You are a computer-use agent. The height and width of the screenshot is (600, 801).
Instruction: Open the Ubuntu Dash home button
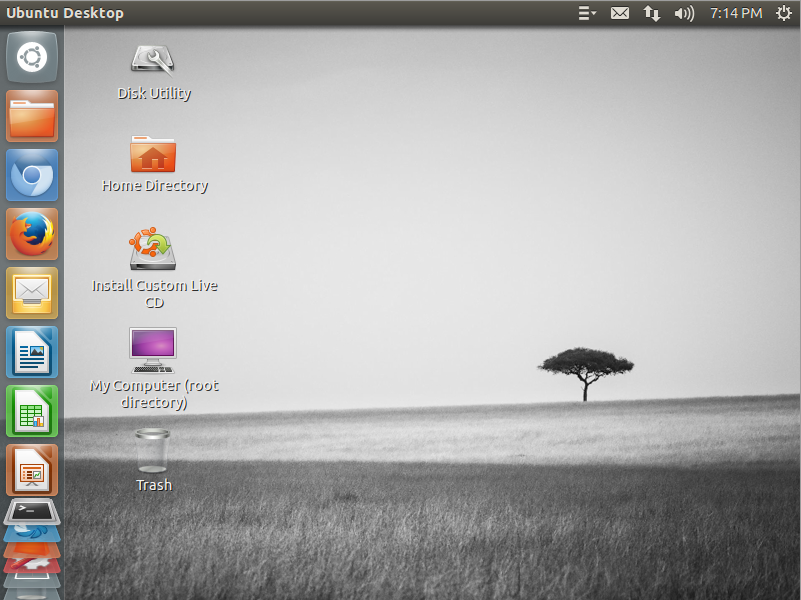pos(32,57)
